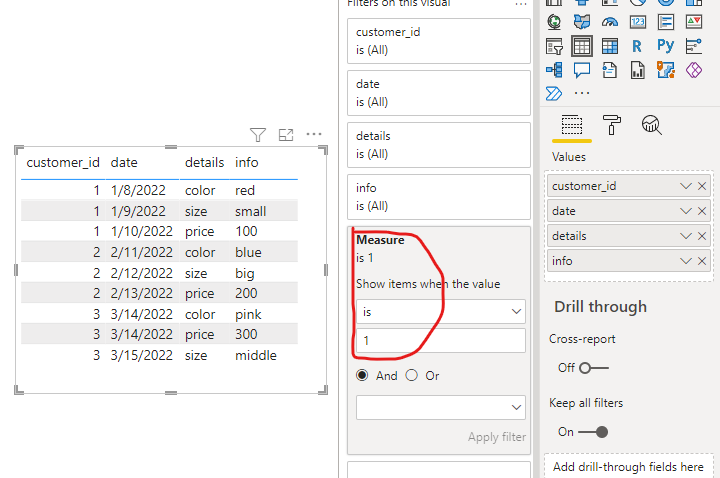Expand the date filter card
Viewport: 720px width, 478px height.
coord(439,93)
